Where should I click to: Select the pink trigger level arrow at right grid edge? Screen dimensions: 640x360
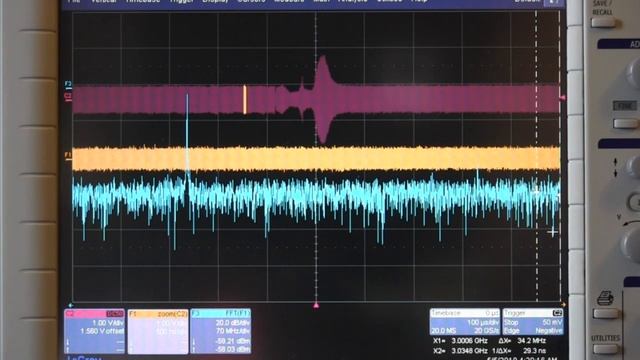coord(562,98)
